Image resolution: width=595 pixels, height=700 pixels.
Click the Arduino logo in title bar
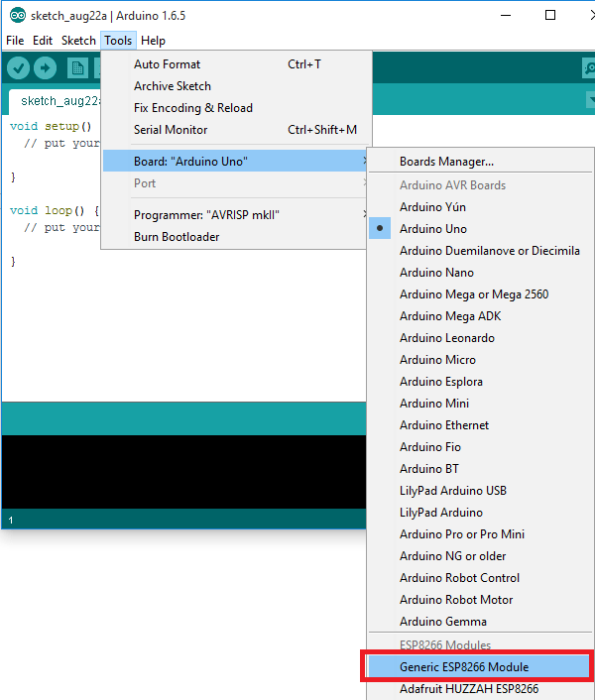click(17, 16)
